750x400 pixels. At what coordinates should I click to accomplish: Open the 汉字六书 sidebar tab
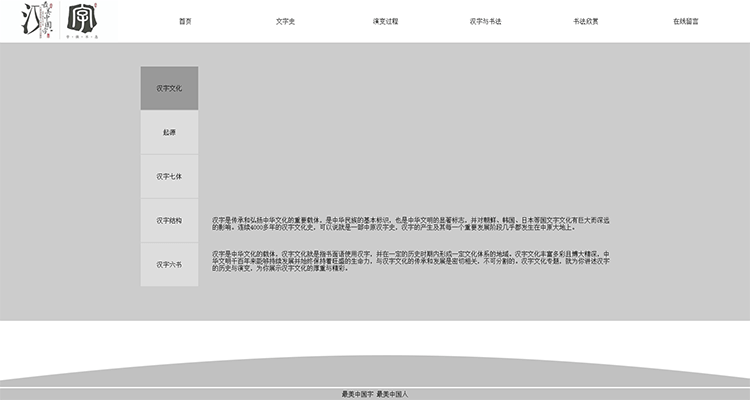click(169, 265)
